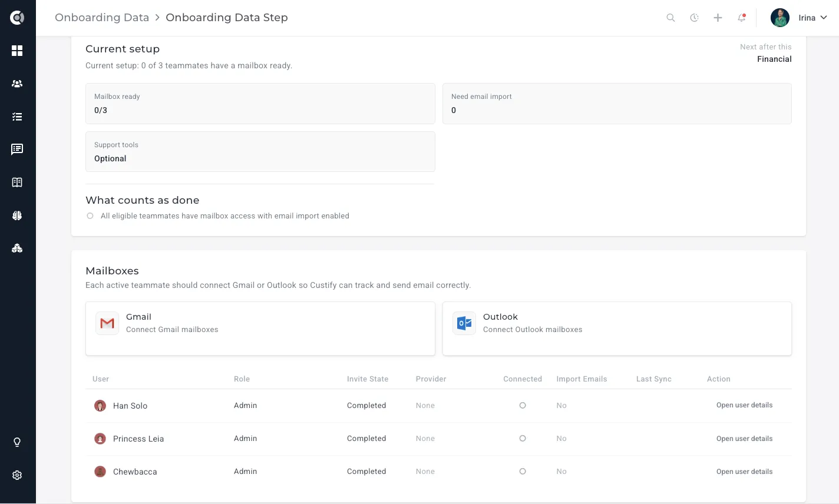
Task: Open user details for Princess Leia
Action: [x=744, y=439]
